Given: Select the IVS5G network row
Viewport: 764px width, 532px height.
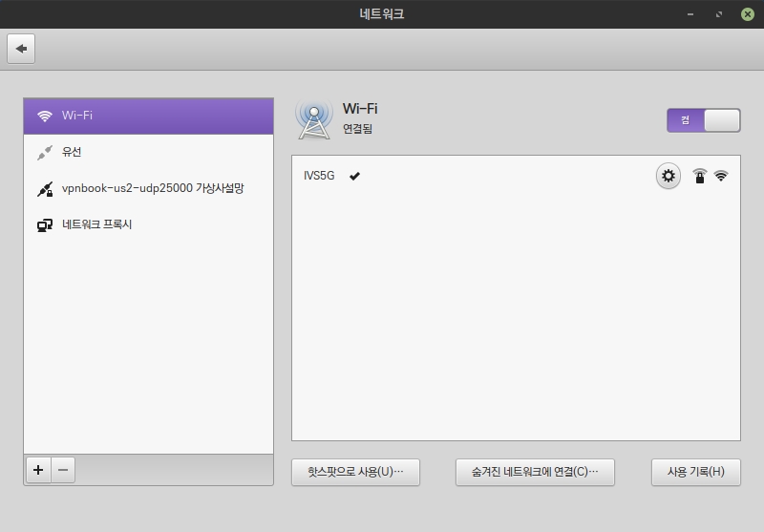Looking at the screenshot, I should click(477, 176).
